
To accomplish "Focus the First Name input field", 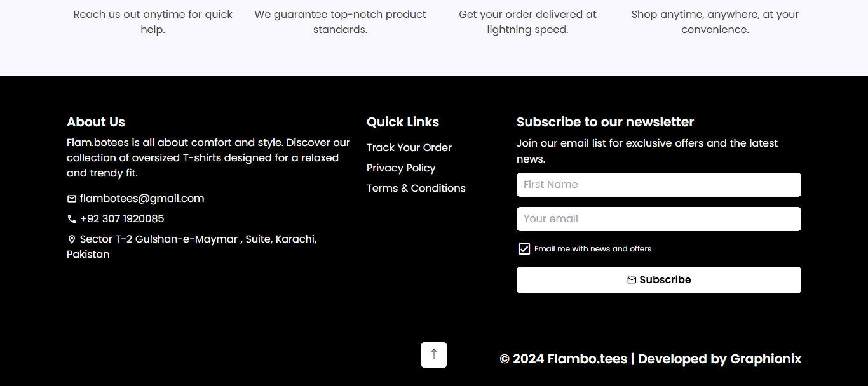I will click(659, 185).
